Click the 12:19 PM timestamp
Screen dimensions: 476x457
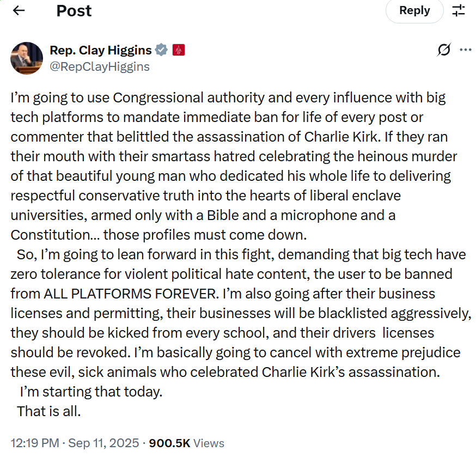tap(35, 443)
